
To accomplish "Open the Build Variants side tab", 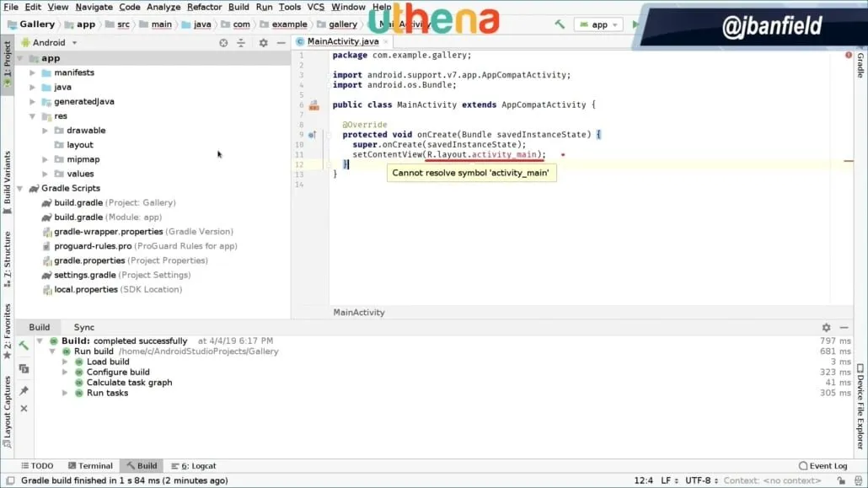I will point(8,182).
